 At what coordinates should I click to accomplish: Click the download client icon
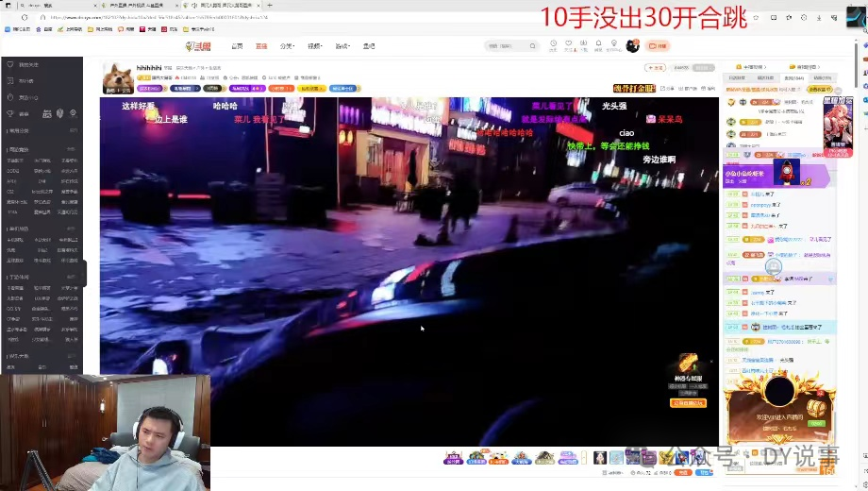pyautogui.click(x=583, y=45)
